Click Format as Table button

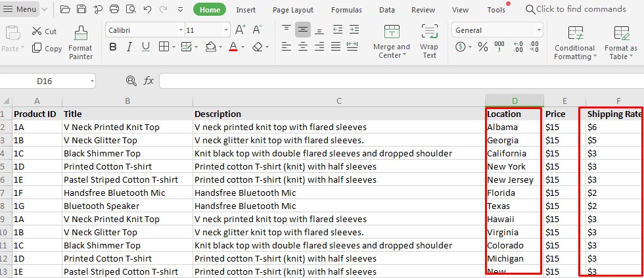(621, 43)
